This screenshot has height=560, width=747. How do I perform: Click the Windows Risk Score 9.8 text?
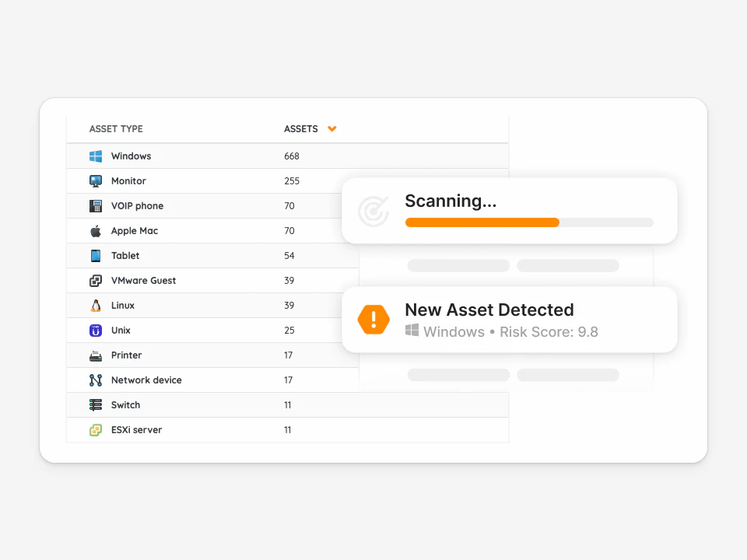coord(510,332)
